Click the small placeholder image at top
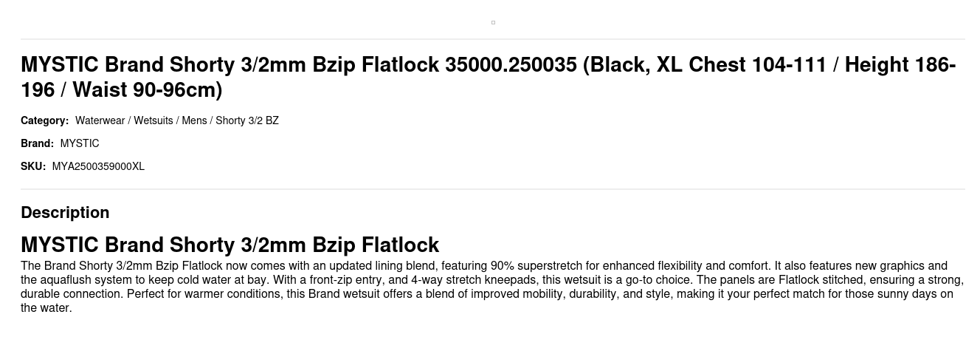This screenshot has width=980, height=337. [493, 22]
